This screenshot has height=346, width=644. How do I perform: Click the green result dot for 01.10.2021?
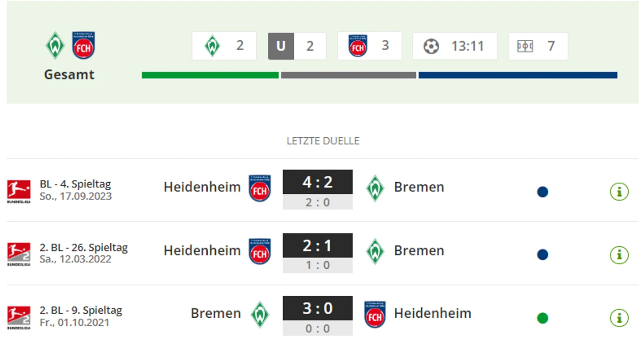click(x=543, y=318)
